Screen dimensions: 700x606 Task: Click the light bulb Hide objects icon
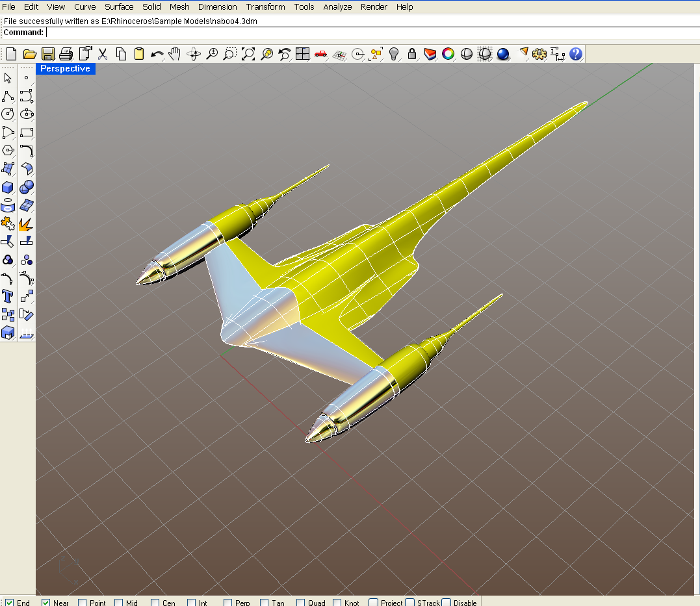click(x=394, y=54)
